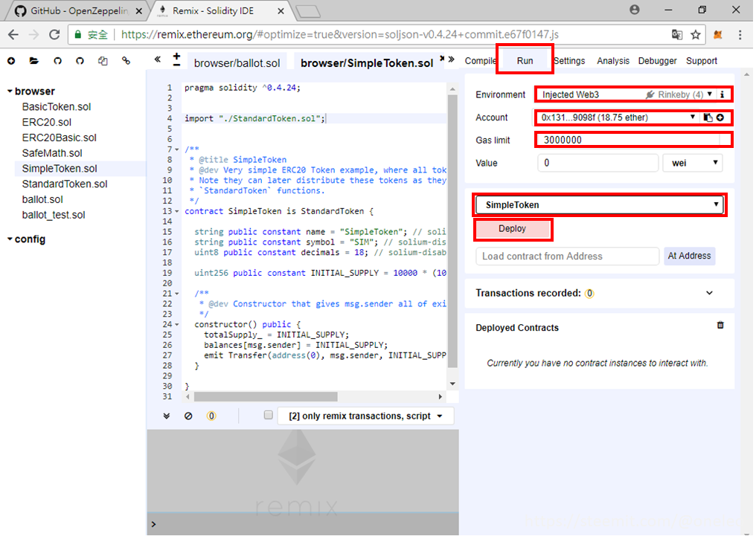Open the MetaMask fox extension

point(718,35)
